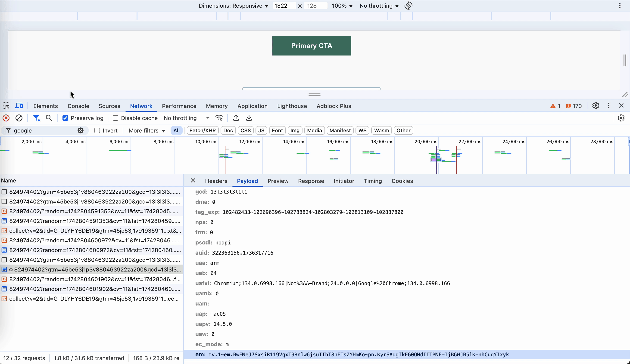Select collect?v=2 request ending in xt&

pyautogui.click(x=91, y=231)
